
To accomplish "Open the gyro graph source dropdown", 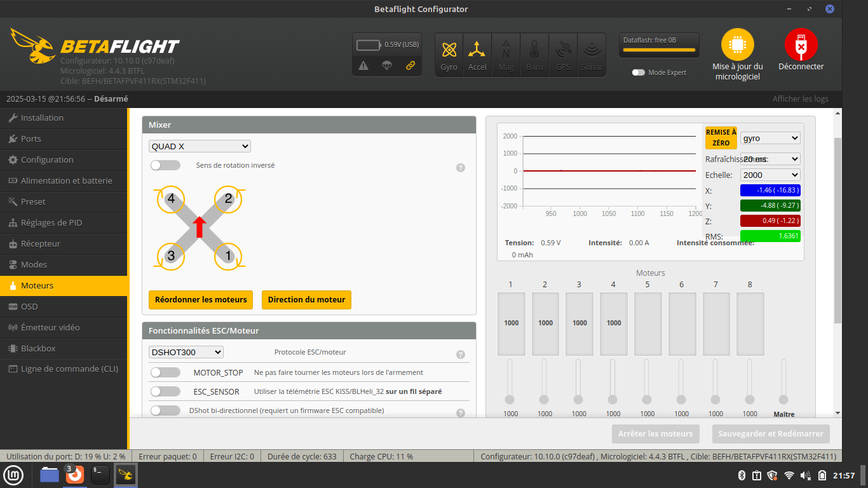I will point(770,138).
